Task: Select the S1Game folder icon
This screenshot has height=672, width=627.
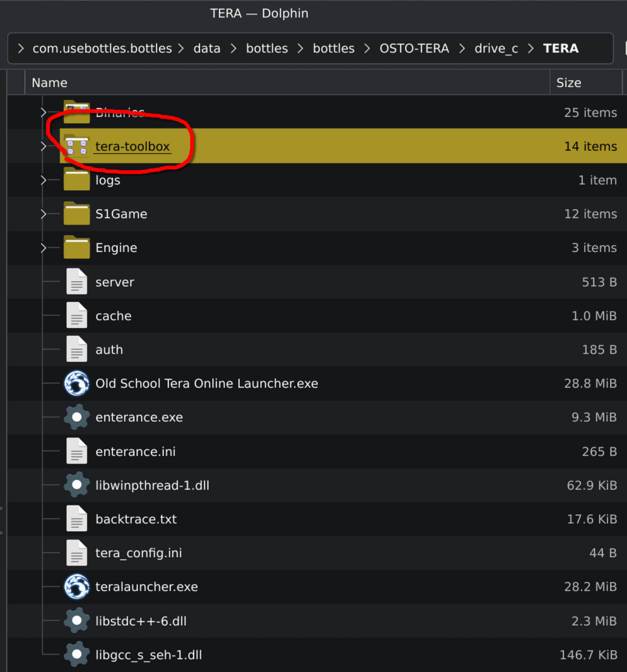Action: (77, 214)
